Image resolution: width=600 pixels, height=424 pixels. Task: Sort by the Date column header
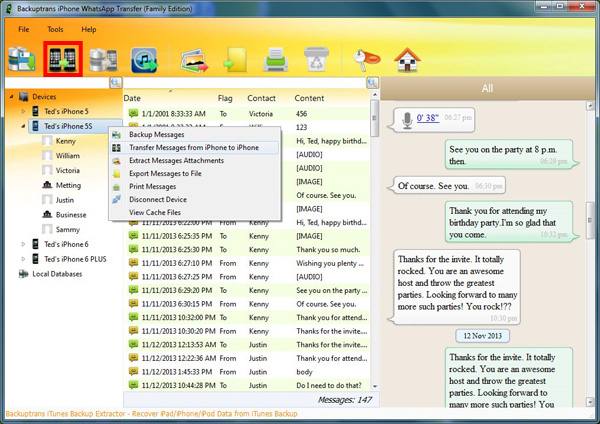click(x=132, y=98)
